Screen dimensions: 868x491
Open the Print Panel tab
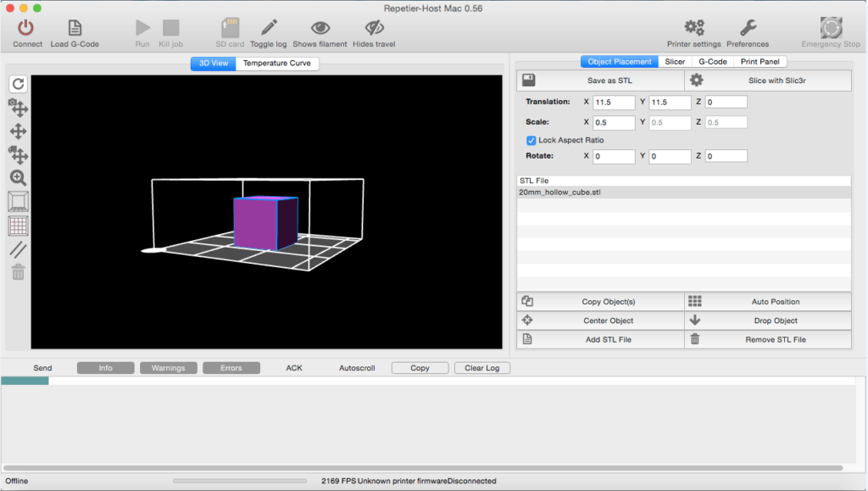click(760, 61)
